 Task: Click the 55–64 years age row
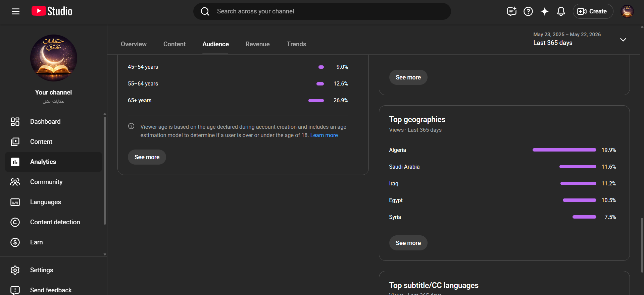click(238, 84)
